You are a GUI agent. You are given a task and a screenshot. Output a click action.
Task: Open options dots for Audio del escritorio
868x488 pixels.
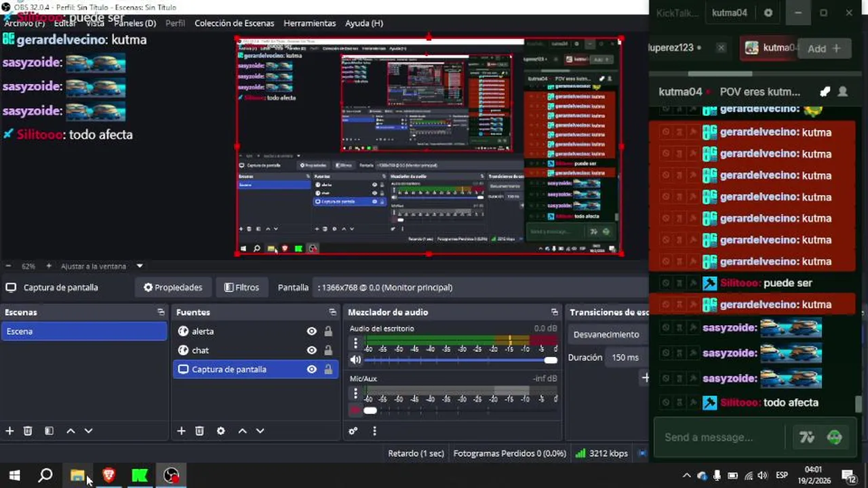[355, 344]
